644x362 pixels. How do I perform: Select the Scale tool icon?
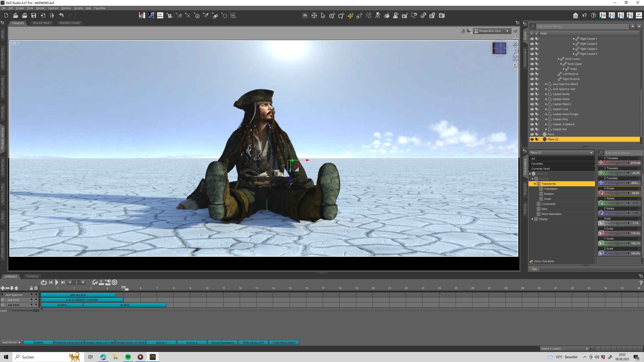[x=359, y=16]
